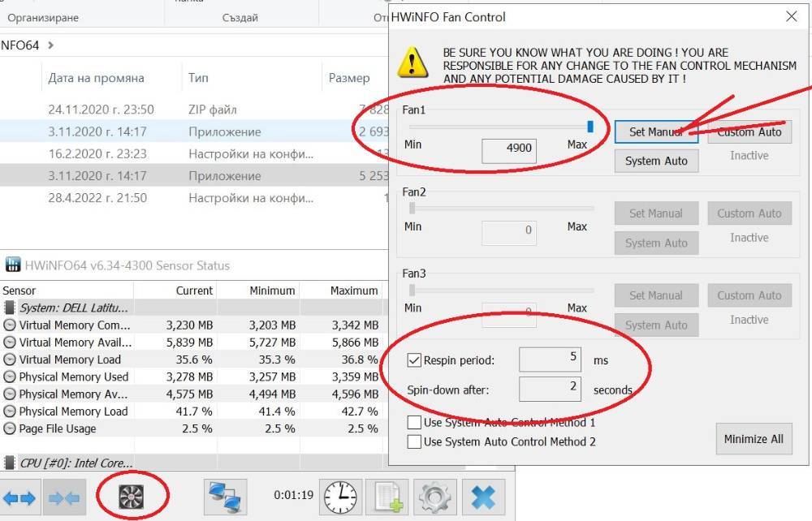Enable Use System Auto Control Method 2
Viewport: 812px width, 521px height.
point(414,441)
